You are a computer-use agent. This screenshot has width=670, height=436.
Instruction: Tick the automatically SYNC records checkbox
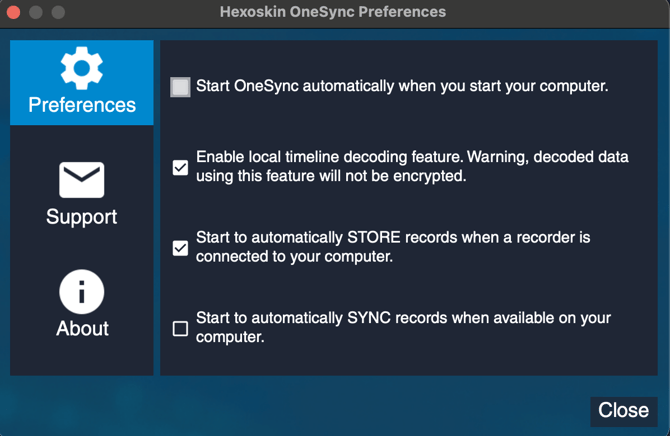pyautogui.click(x=180, y=328)
